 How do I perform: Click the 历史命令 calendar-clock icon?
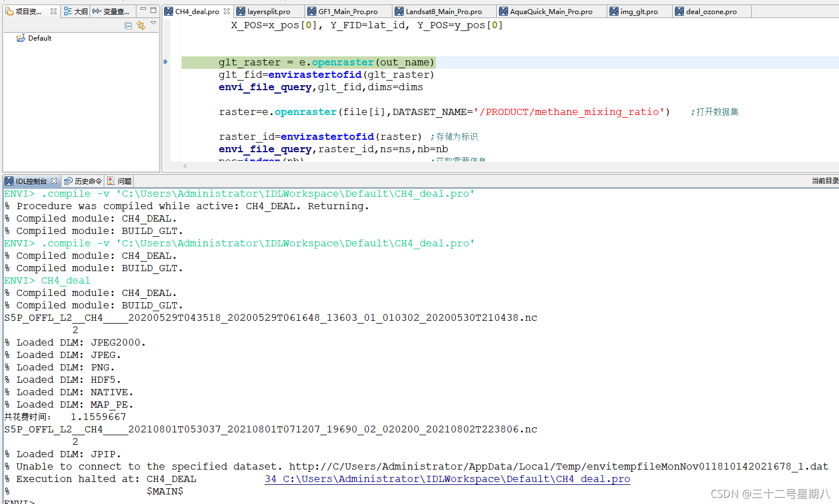68,181
